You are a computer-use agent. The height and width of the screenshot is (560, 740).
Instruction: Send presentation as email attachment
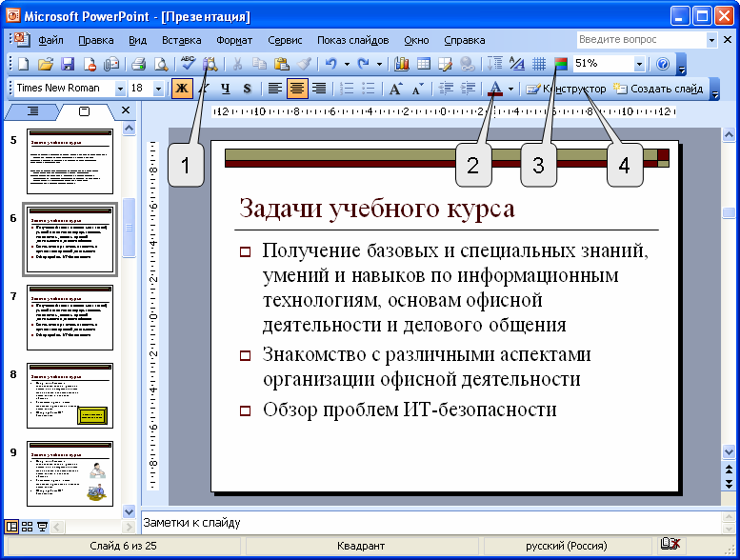(x=111, y=64)
